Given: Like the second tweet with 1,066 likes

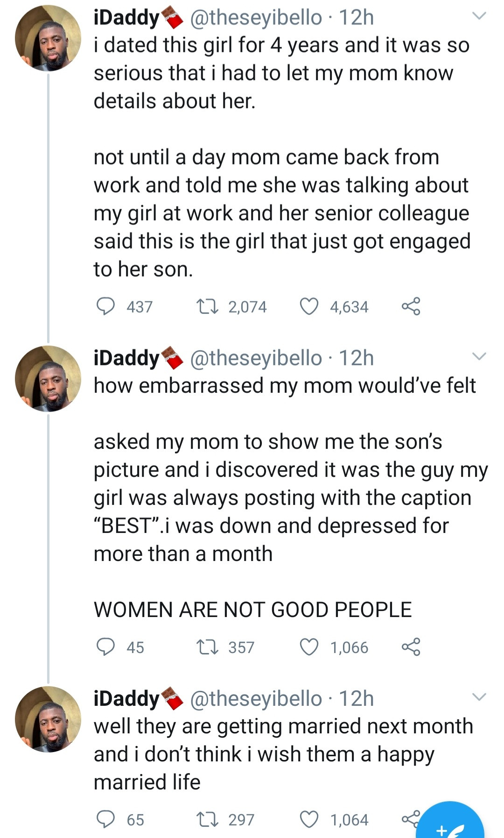Looking at the screenshot, I should (308, 647).
